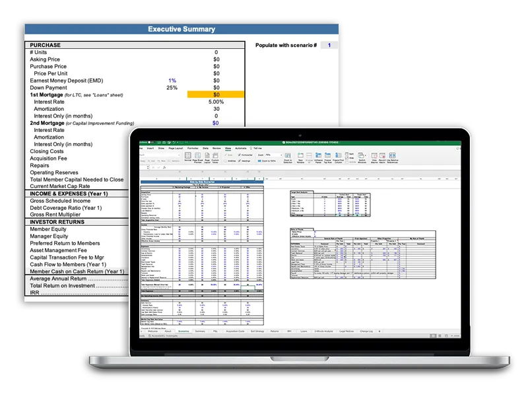
Task: Switch to the Exit Strategy sheet tab
Action: tap(257, 331)
